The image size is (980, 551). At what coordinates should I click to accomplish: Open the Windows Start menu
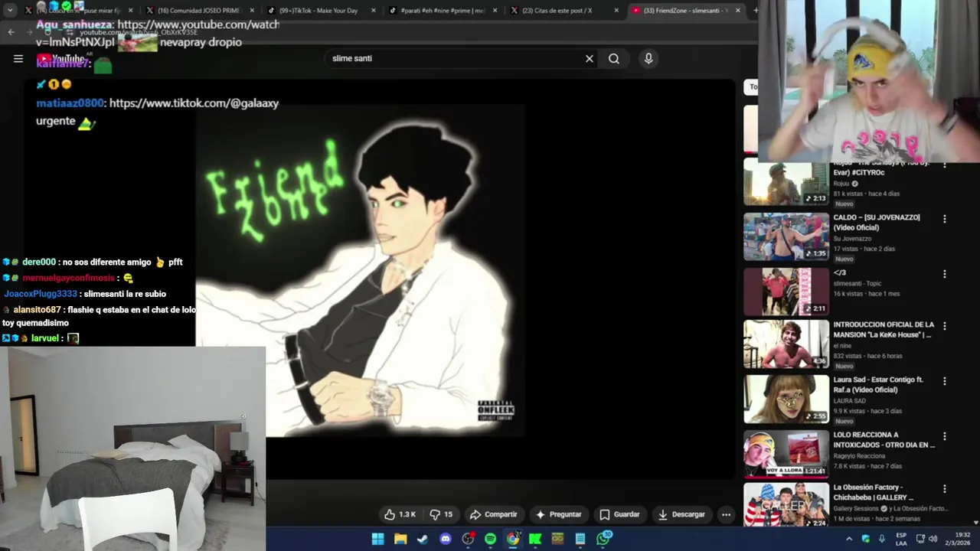click(377, 539)
